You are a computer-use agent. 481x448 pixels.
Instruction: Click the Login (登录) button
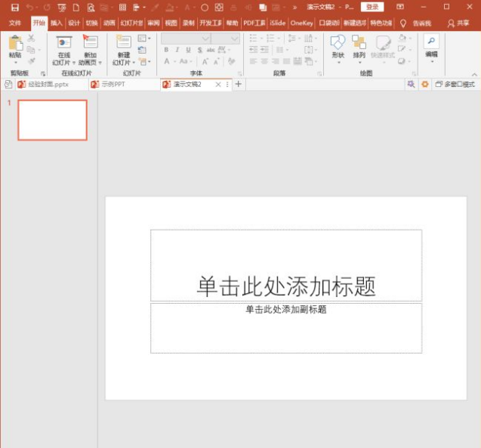coord(372,7)
